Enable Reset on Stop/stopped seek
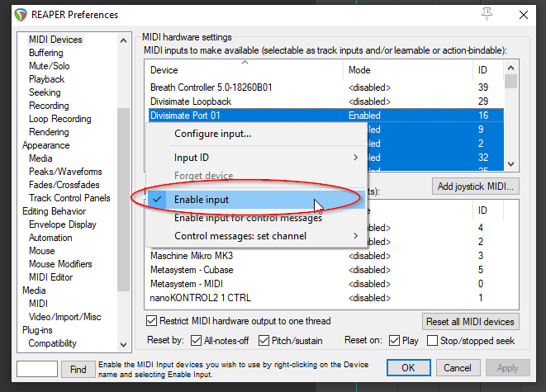 click(432, 341)
